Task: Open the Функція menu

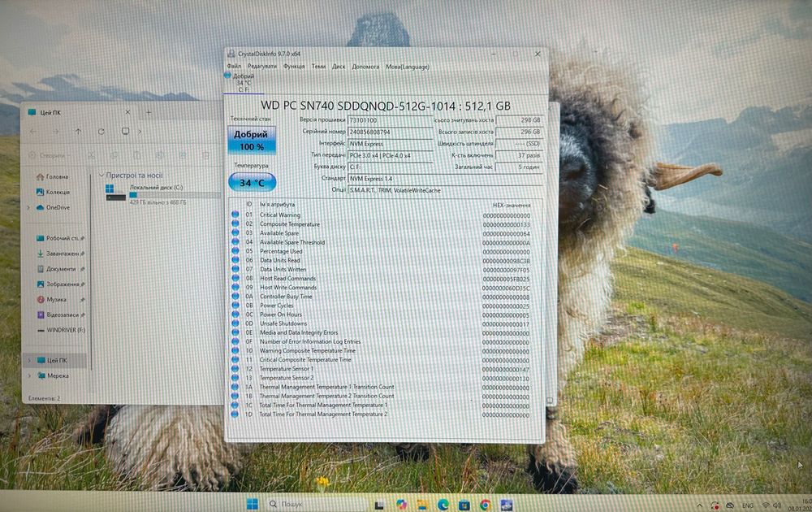Action: (x=294, y=67)
